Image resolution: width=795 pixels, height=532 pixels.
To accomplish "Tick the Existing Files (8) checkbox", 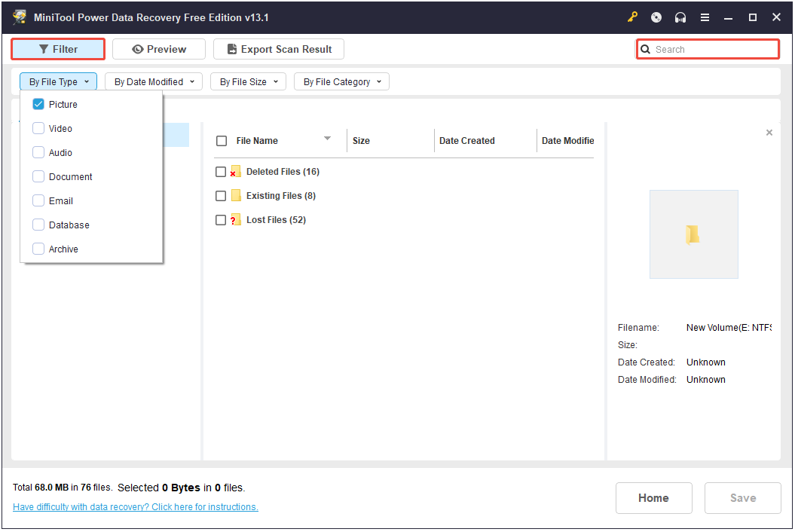I will pos(221,196).
